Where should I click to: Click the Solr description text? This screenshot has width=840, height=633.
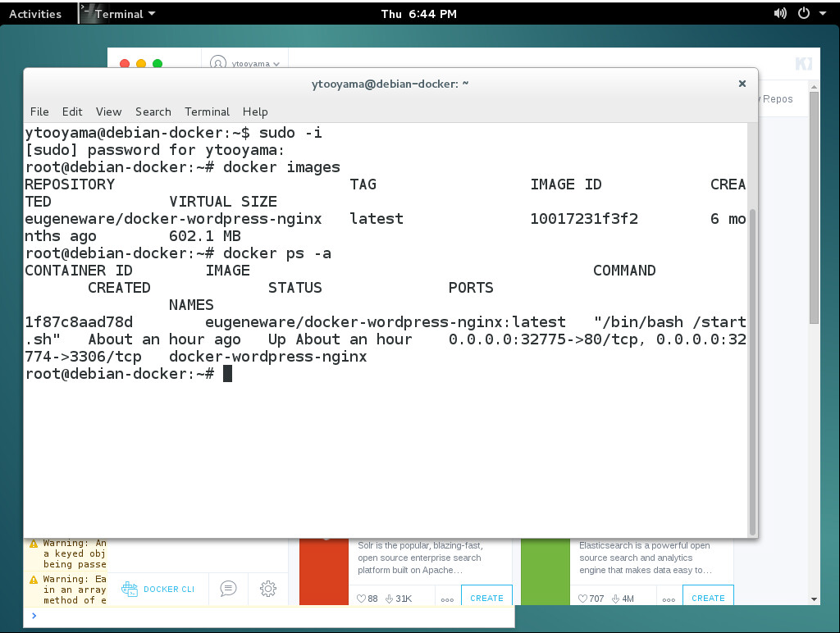(x=420, y=558)
